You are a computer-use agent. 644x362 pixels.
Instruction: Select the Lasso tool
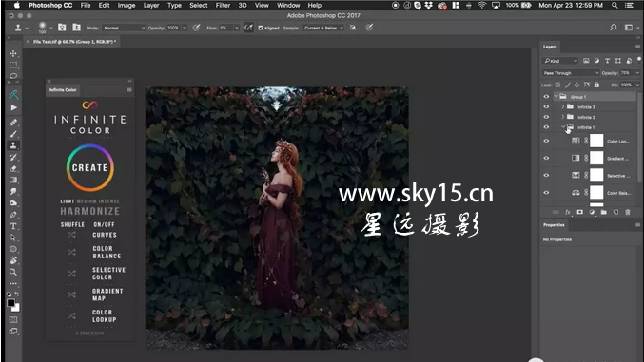pos(13,75)
